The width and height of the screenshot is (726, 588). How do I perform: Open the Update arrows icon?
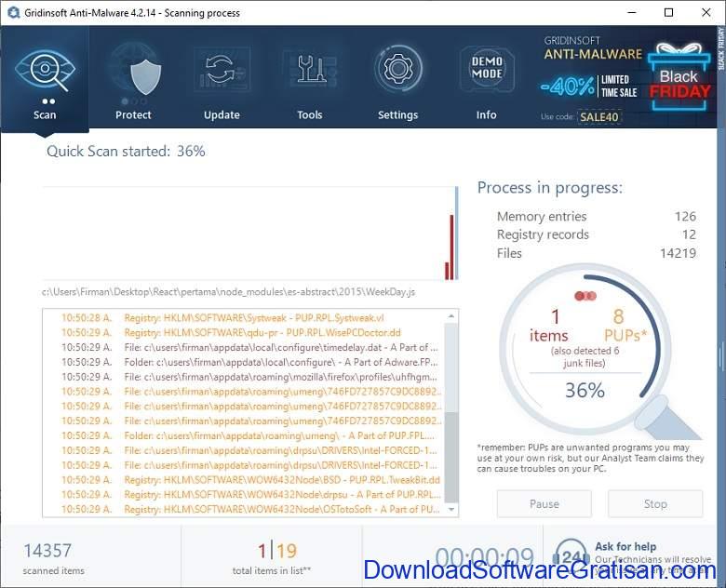(x=222, y=70)
